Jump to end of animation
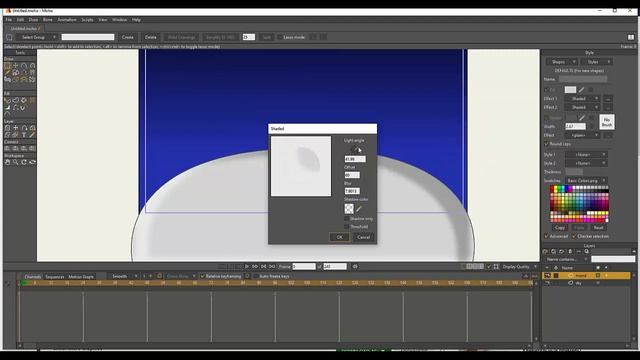Viewport: 640px width, 360px height. (x=272, y=267)
